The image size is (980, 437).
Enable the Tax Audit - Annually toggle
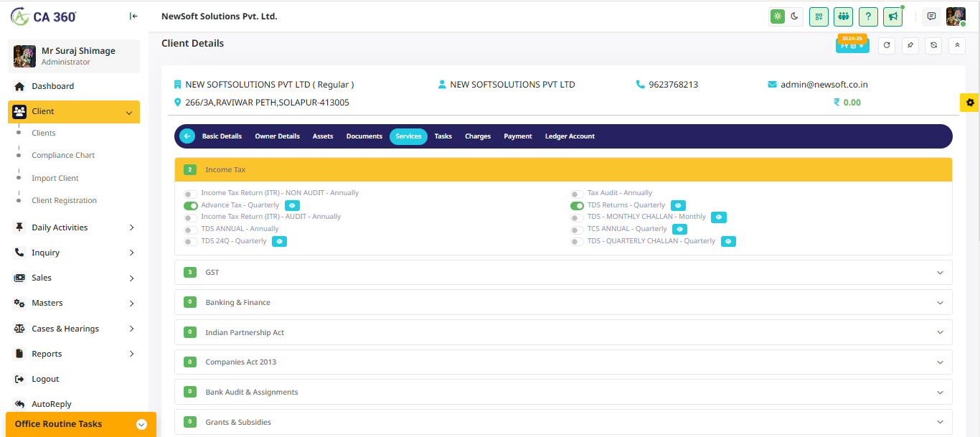coord(577,194)
